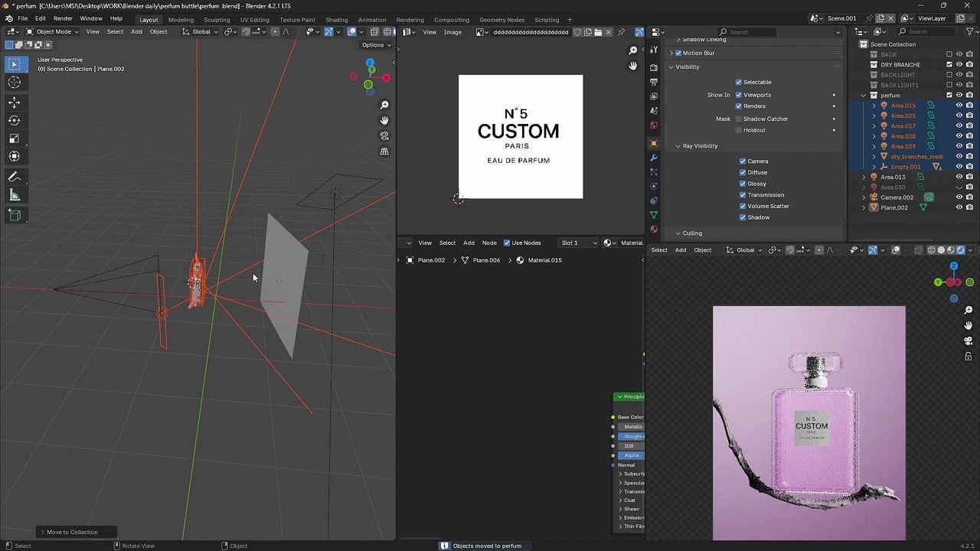
Task: Open the World properties tab
Action: [x=654, y=126]
